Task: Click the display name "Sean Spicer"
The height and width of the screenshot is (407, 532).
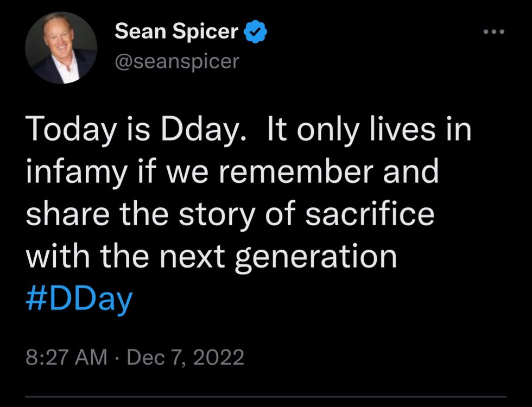Action: click(x=176, y=33)
